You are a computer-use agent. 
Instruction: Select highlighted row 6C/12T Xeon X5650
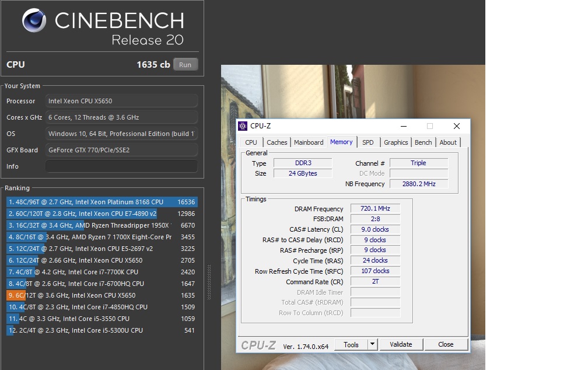click(102, 295)
